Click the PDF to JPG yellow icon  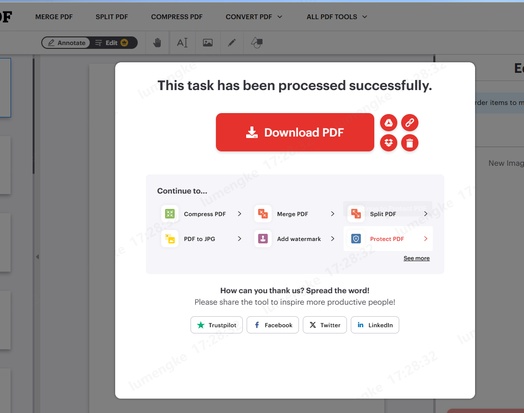point(170,239)
